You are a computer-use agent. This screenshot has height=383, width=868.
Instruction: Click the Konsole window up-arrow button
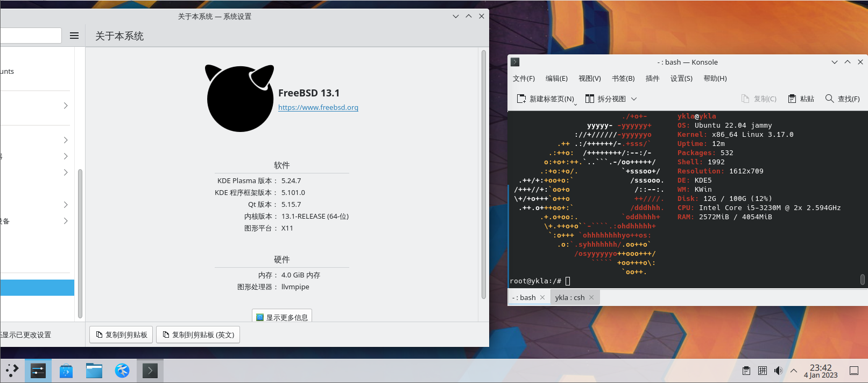848,62
